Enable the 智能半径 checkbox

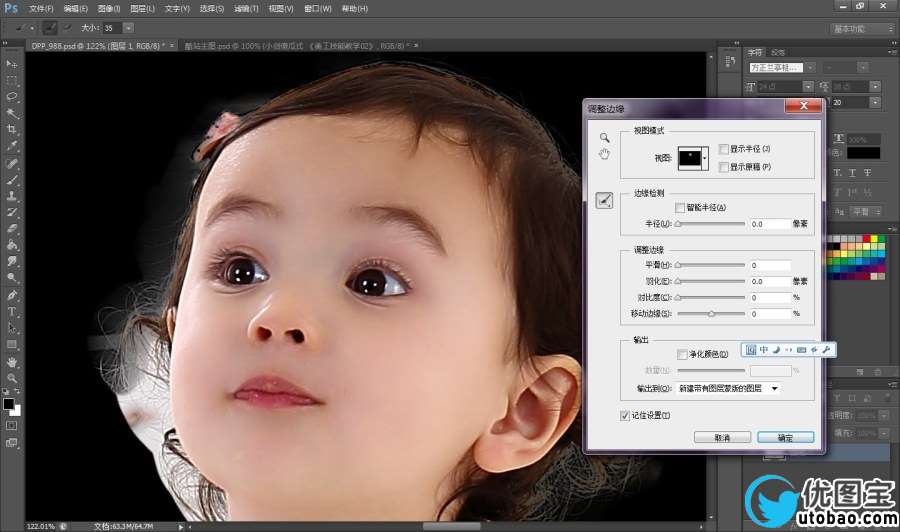(x=680, y=207)
